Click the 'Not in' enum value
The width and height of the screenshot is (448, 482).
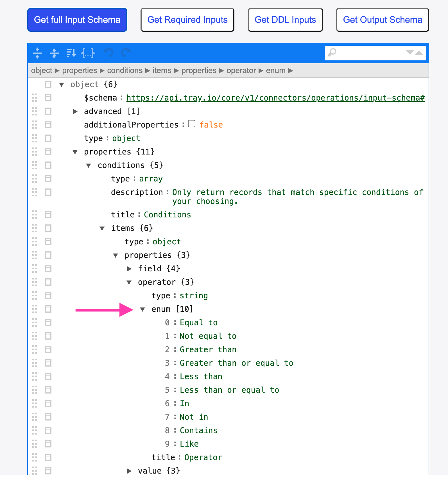click(x=194, y=417)
